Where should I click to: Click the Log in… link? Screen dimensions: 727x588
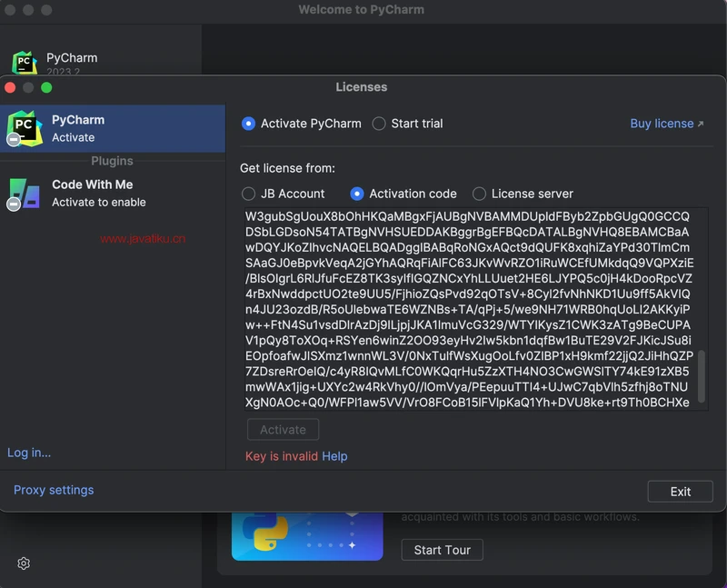29,453
